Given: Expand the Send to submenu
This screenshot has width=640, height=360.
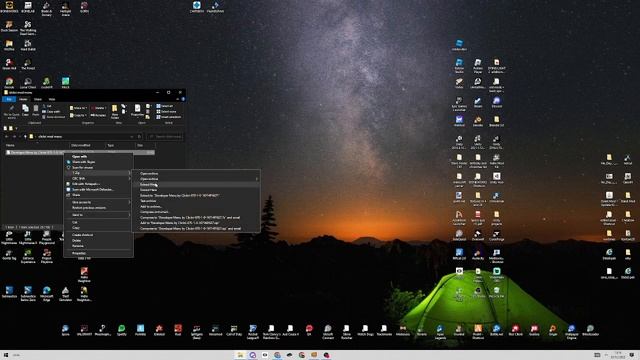Looking at the screenshot, I should coord(98,215).
